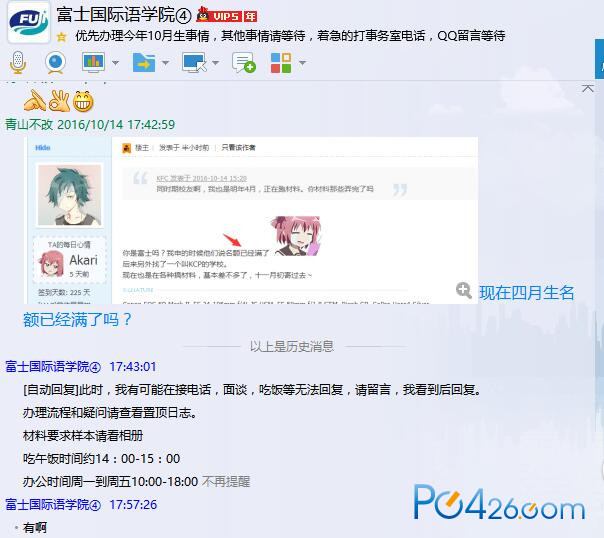Image resolution: width=604 pixels, height=538 pixels.
Task: Click the 青山不改 sender name
Action: tap(29, 124)
